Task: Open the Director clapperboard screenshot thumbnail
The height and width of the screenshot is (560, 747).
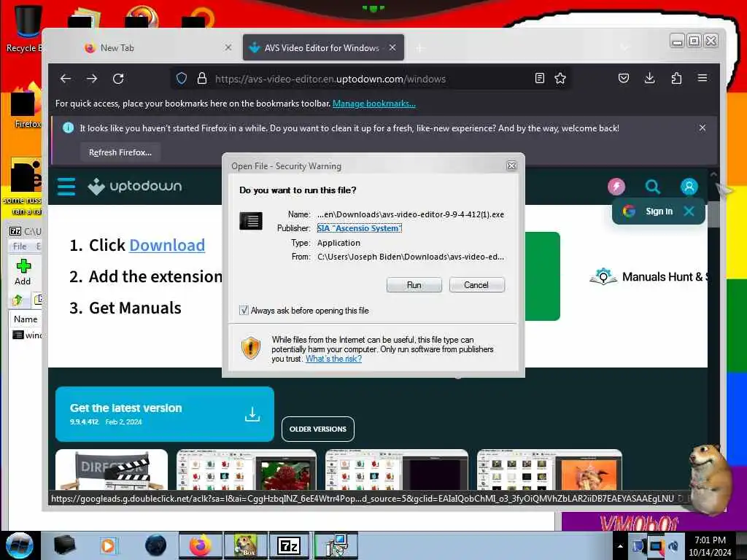Action: (x=112, y=470)
